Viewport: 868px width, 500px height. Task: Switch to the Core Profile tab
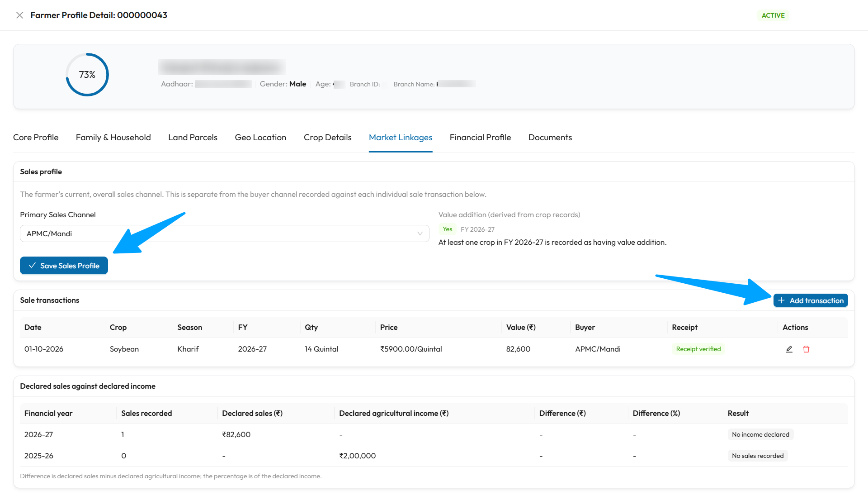tap(36, 138)
